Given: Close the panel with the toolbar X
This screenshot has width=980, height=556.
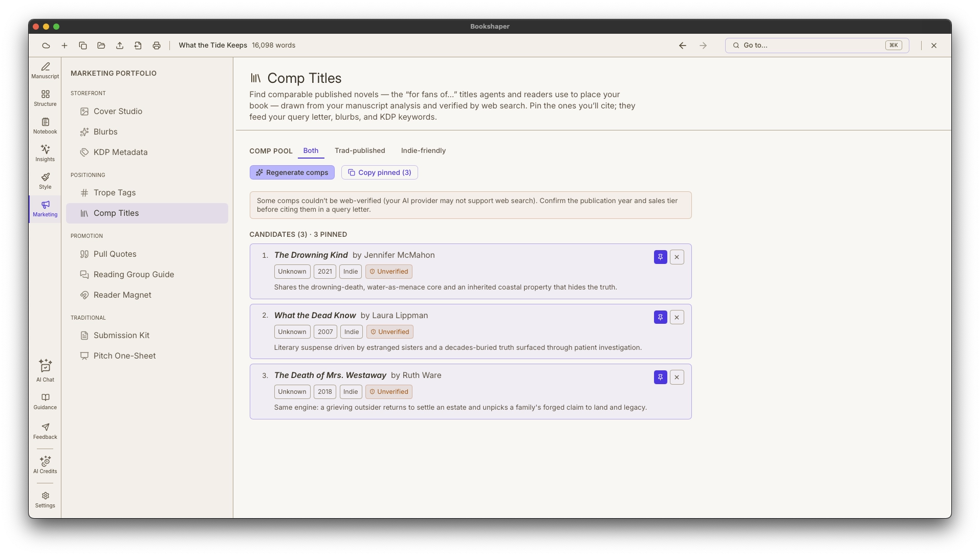Looking at the screenshot, I should (934, 46).
